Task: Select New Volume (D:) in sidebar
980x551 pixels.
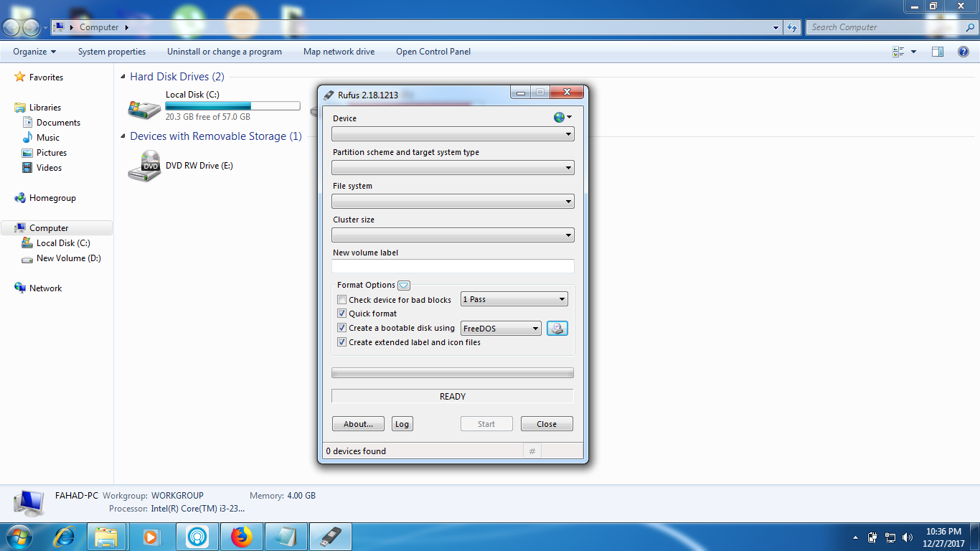Action: [x=69, y=258]
